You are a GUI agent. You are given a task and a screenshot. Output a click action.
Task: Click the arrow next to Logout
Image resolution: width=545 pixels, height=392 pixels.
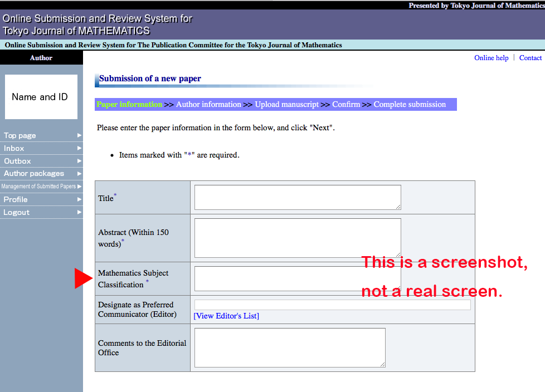tap(79, 212)
